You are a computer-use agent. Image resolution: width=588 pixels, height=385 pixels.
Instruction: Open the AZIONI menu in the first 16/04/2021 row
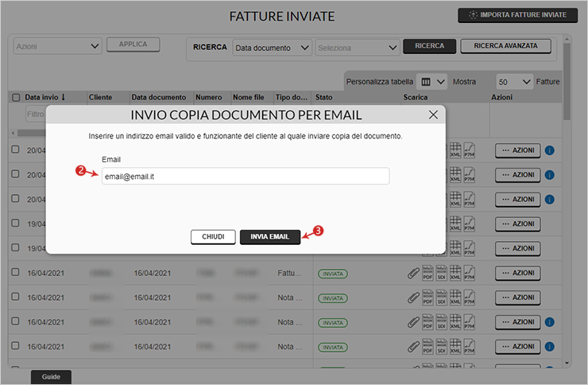[x=517, y=273]
